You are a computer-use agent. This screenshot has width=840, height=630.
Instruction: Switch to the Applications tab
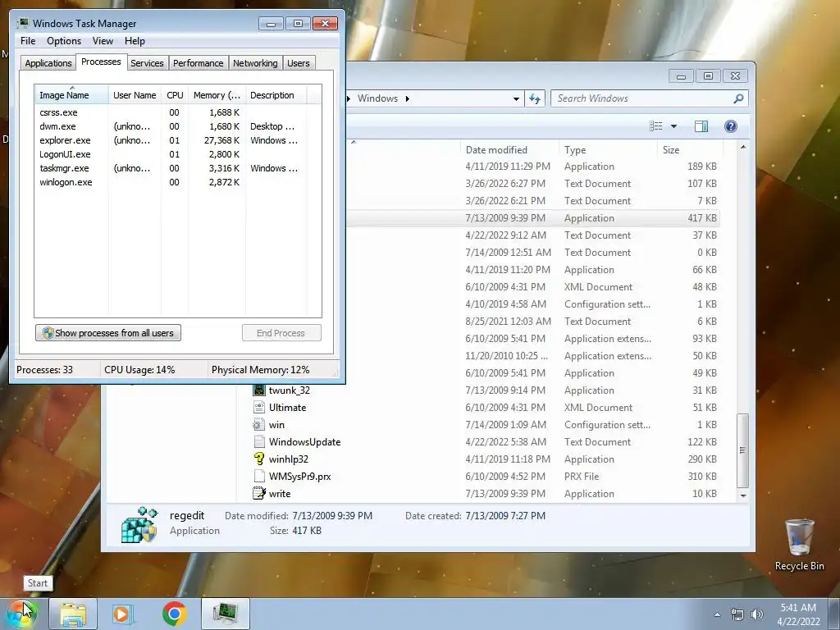[x=48, y=63]
